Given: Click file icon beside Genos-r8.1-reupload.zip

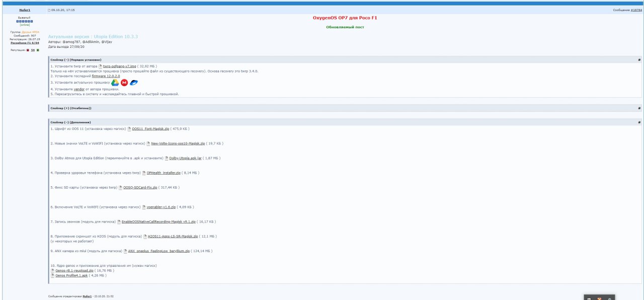Looking at the screenshot, I should pos(52,270).
